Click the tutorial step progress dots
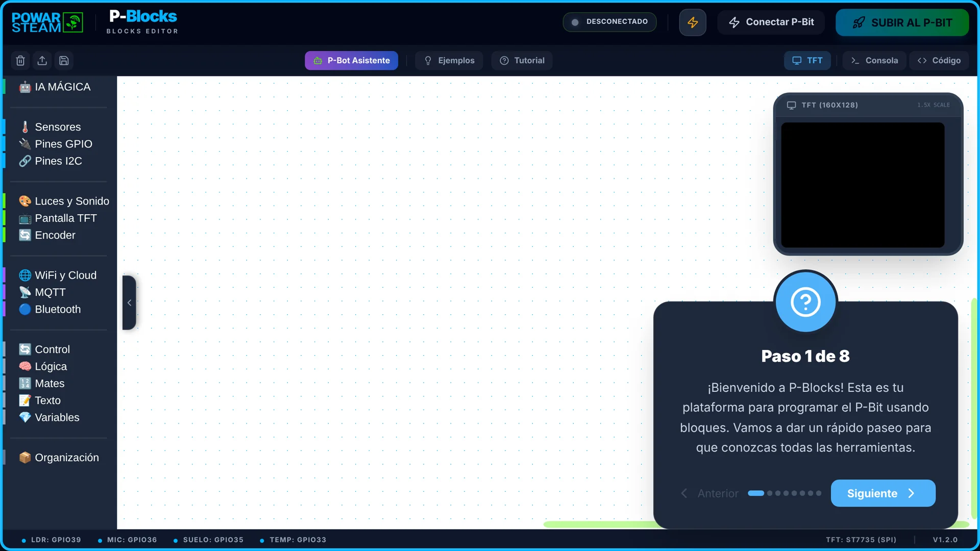 tap(785, 493)
